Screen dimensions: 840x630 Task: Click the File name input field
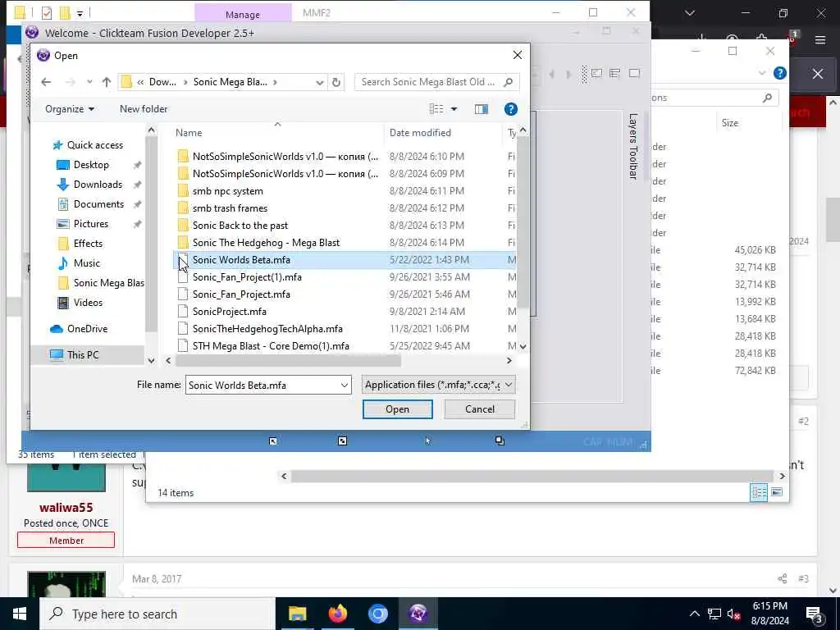click(262, 386)
